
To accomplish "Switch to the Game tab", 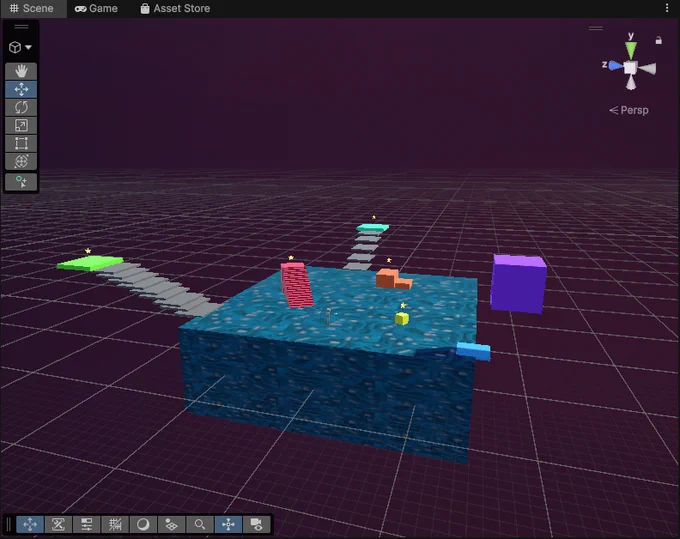I will [96, 8].
